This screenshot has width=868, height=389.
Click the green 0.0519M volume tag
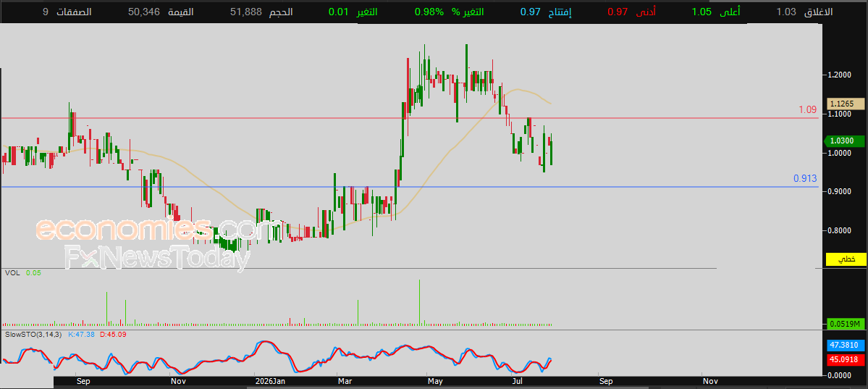(846, 324)
